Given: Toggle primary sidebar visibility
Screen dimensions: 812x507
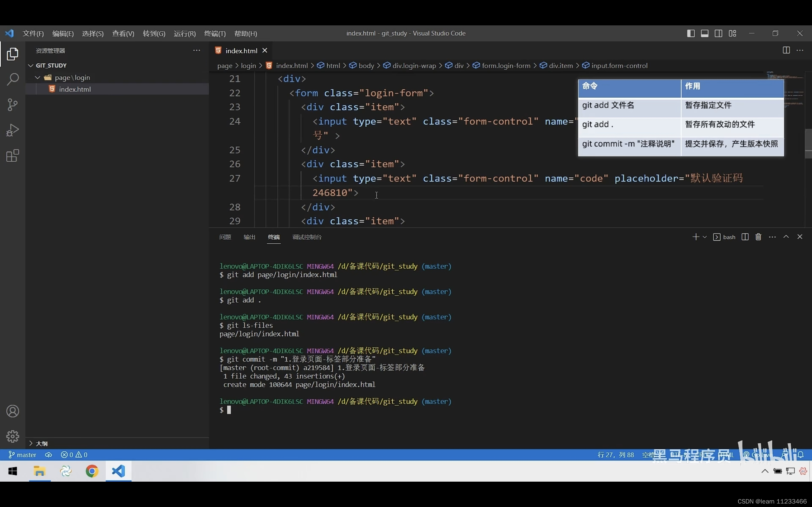Looking at the screenshot, I should tap(691, 33).
